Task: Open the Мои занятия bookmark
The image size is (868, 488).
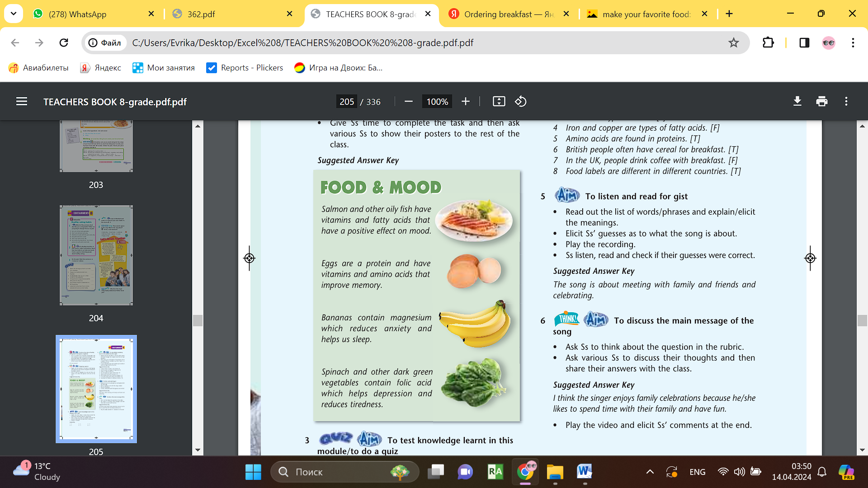Action: (163, 68)
